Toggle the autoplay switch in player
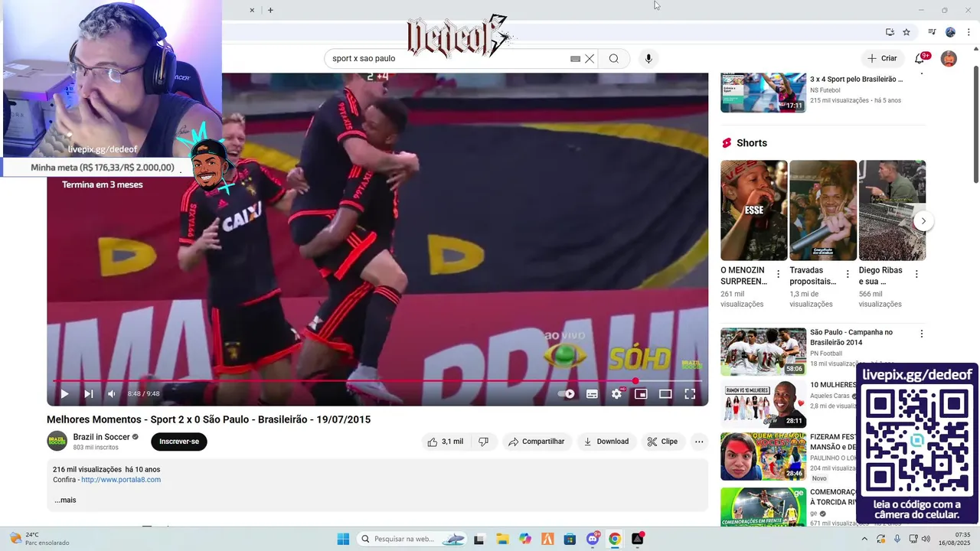Viewport: 980px width, 551px height. 567,394
